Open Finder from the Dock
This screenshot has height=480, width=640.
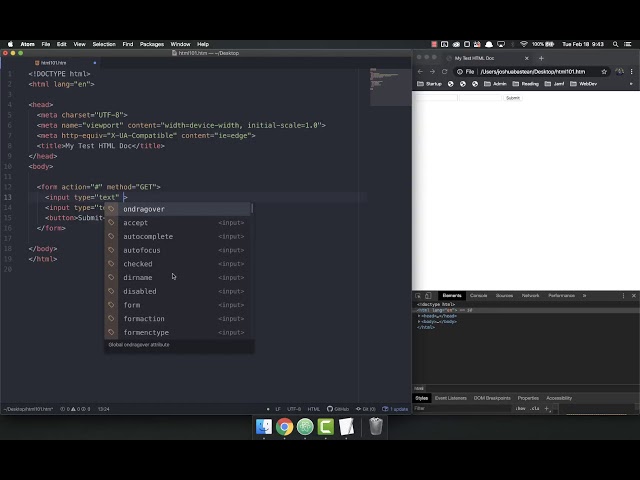[264, 427]
